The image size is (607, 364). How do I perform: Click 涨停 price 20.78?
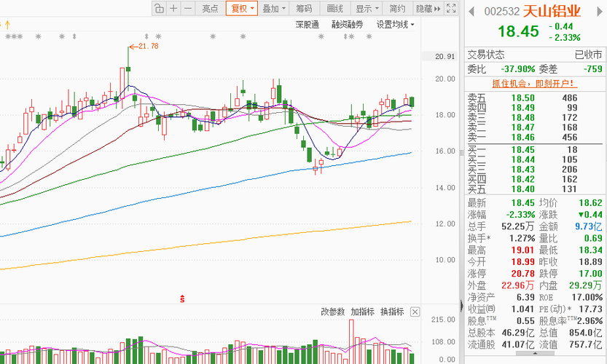coord(522,274)
